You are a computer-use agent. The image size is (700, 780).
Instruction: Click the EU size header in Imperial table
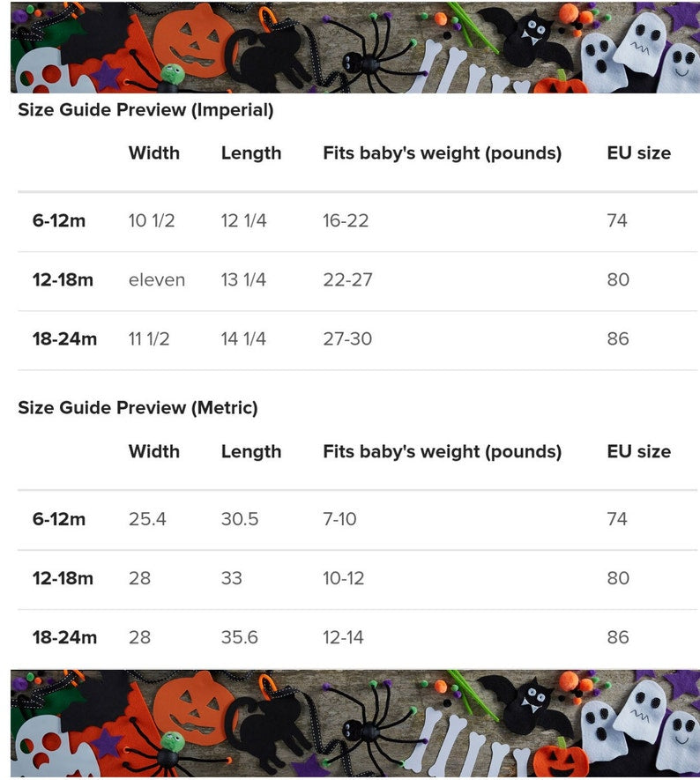639,152
